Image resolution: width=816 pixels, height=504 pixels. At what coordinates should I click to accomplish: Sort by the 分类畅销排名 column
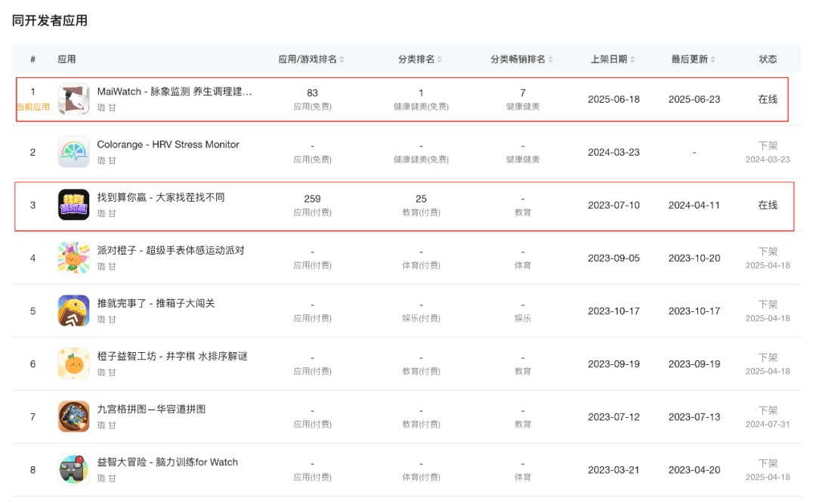tap(523, 59)
